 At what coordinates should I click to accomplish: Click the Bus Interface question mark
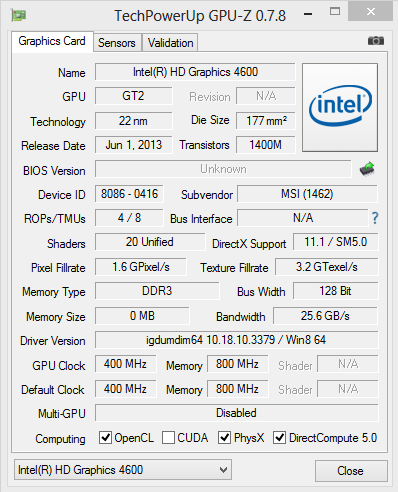click(x=375, y=218)
